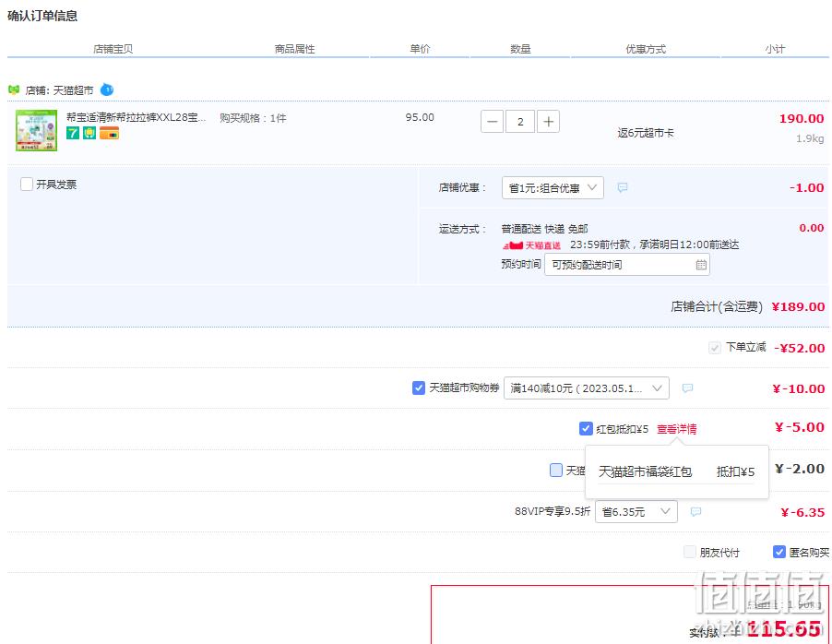The width and height of the screenshot is (832, 644).
Task: Uncheck the 红包抵扣¥5 checkbox
Action: [x=586, y=428]
